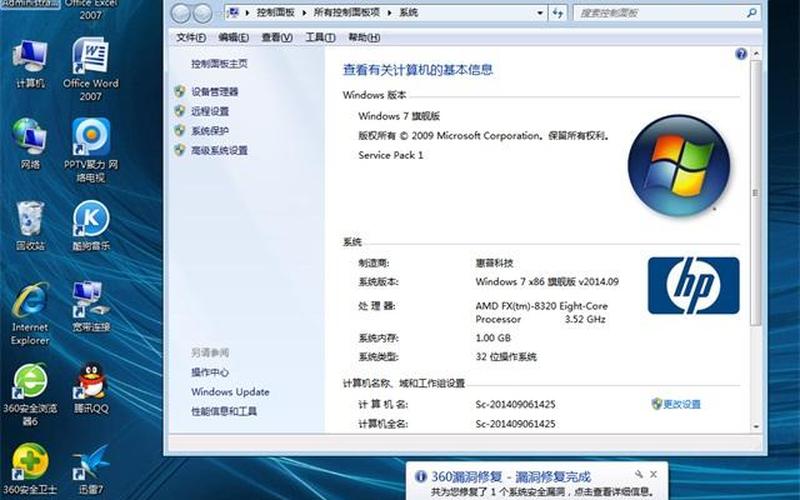This screenshot has width=800, height=500.
Task: Click the HP manufacturer logo
Action: (693, 285)
